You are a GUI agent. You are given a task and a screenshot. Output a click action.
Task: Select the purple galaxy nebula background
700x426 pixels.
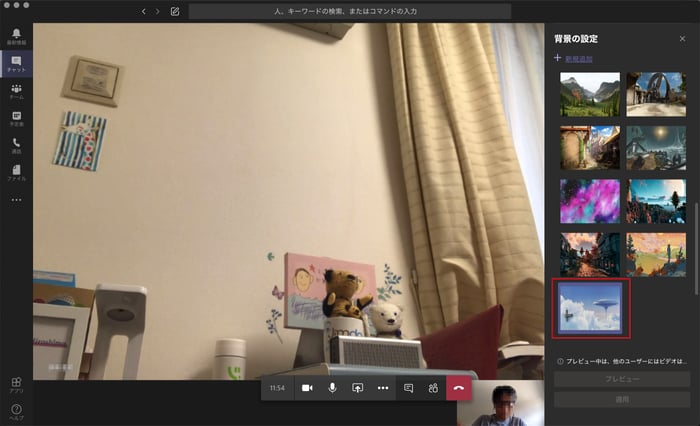pyautogui.click(x=590, y=201)
